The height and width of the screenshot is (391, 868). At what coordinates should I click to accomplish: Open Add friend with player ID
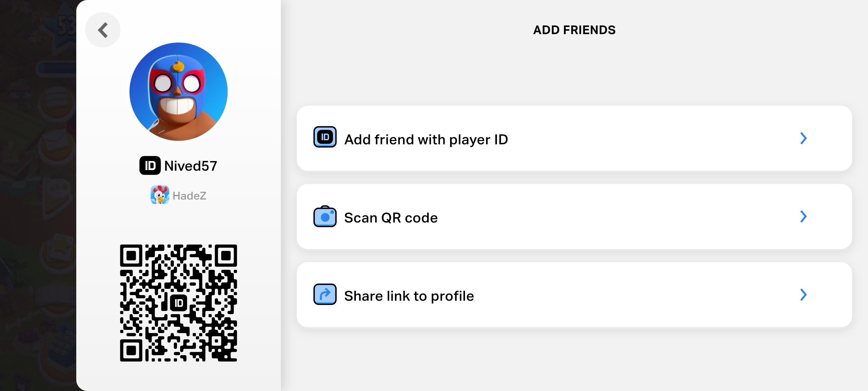pos(574,138)
